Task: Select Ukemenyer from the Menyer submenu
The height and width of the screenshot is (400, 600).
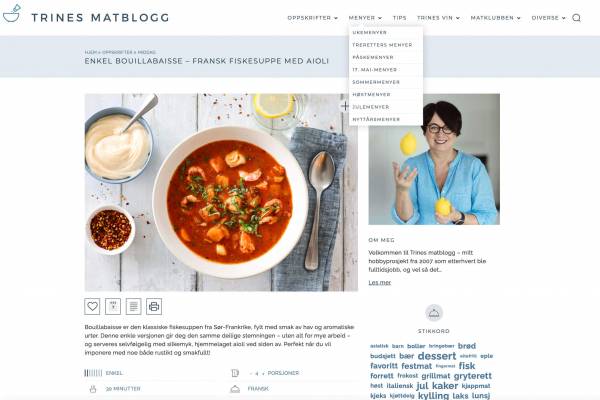Action: pyautogui.click(x=370, y=33)
